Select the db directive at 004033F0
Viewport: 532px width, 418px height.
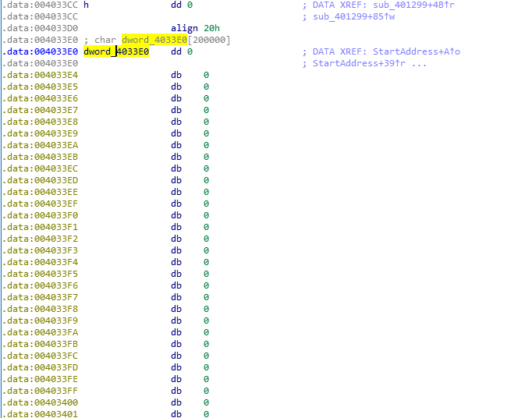[176, 215]
